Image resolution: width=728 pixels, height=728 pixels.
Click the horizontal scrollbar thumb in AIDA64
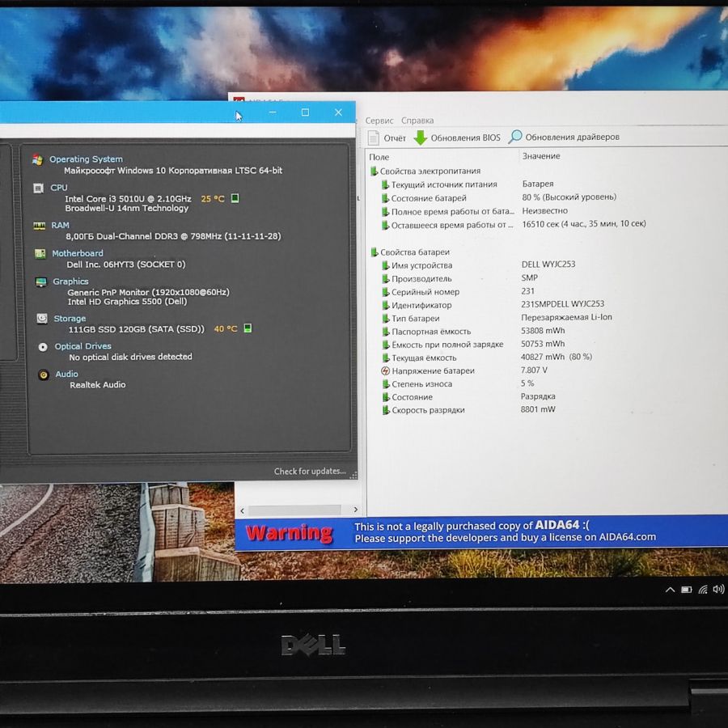tap(294, 510)
